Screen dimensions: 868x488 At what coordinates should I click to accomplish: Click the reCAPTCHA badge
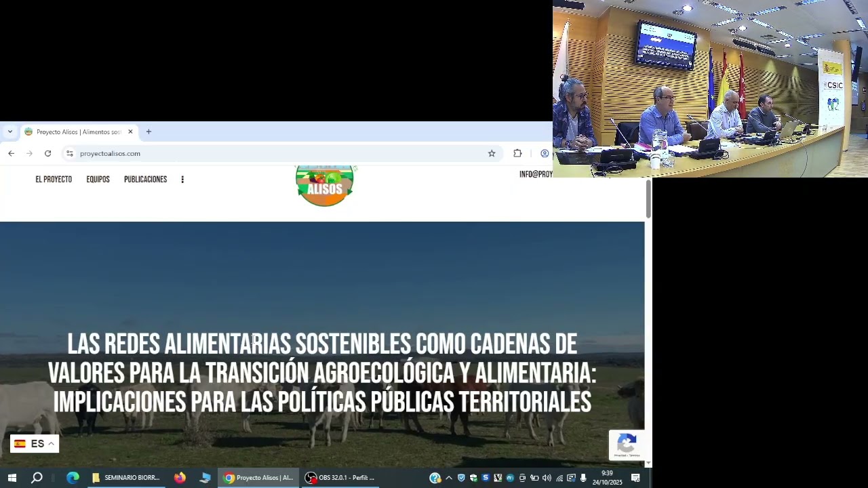pos(627,445)
